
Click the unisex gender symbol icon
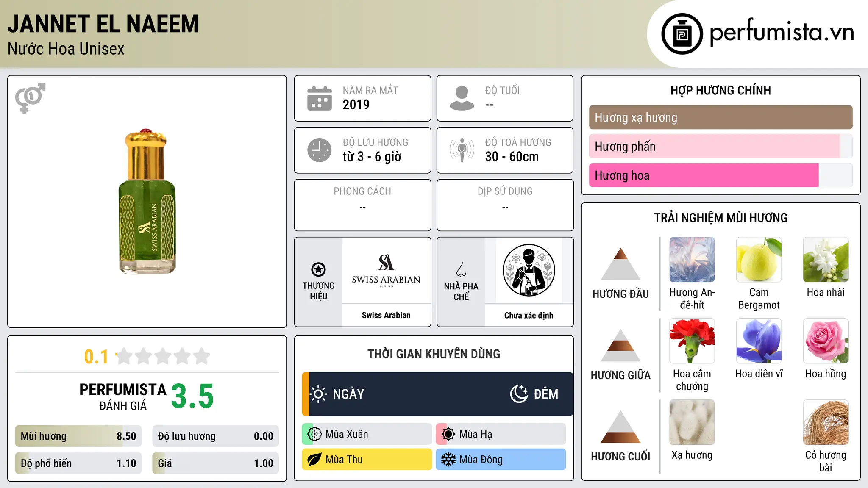pyautogui.click(x=30, y=98)
